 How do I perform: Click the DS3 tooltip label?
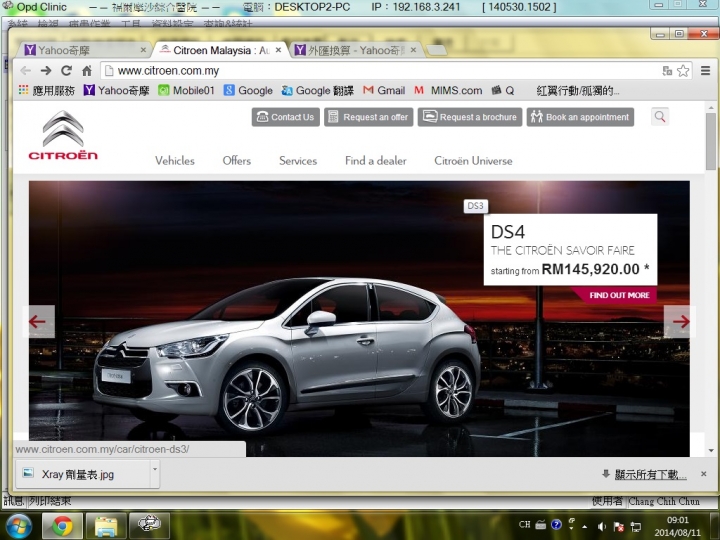coord(475,206)
